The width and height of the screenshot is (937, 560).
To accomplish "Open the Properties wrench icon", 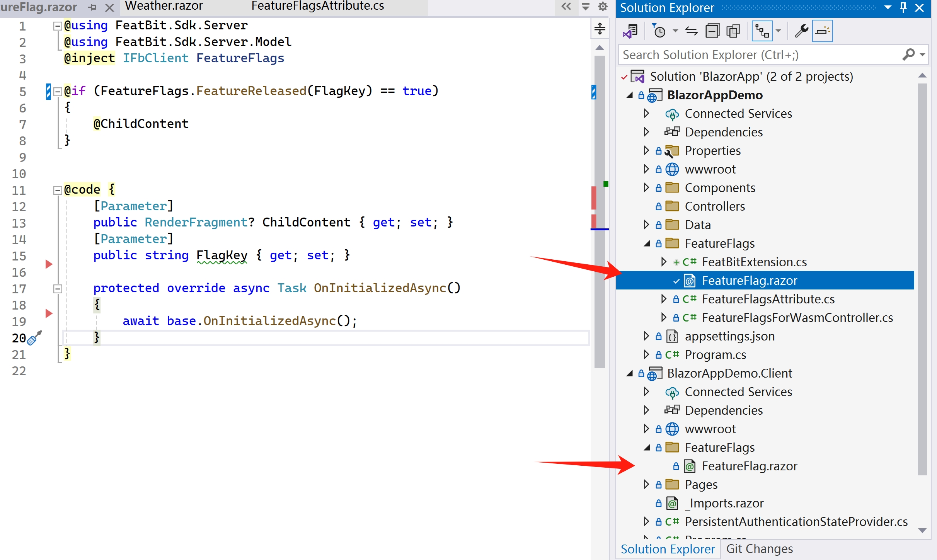I will [x=801, y=31].
